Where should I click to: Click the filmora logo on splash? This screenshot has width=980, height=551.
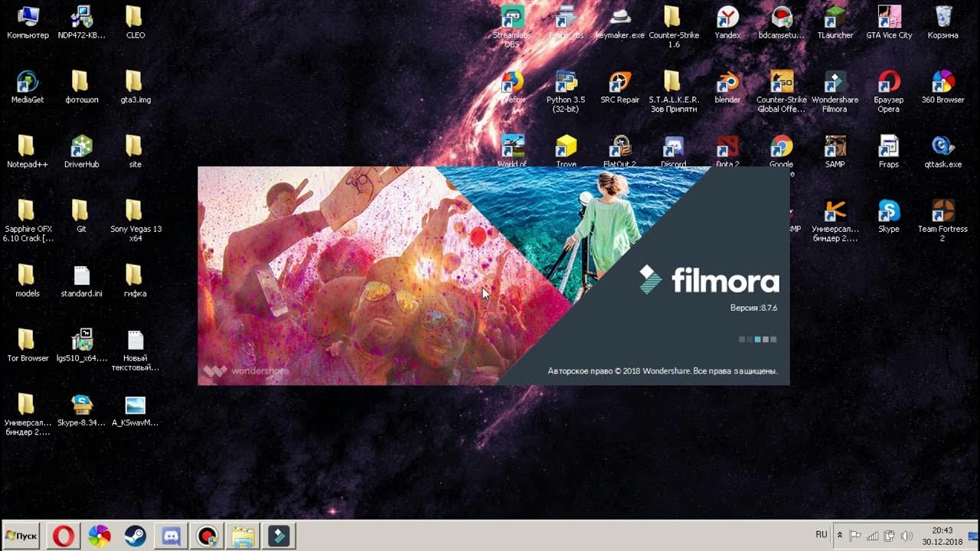tap(710, 280)
